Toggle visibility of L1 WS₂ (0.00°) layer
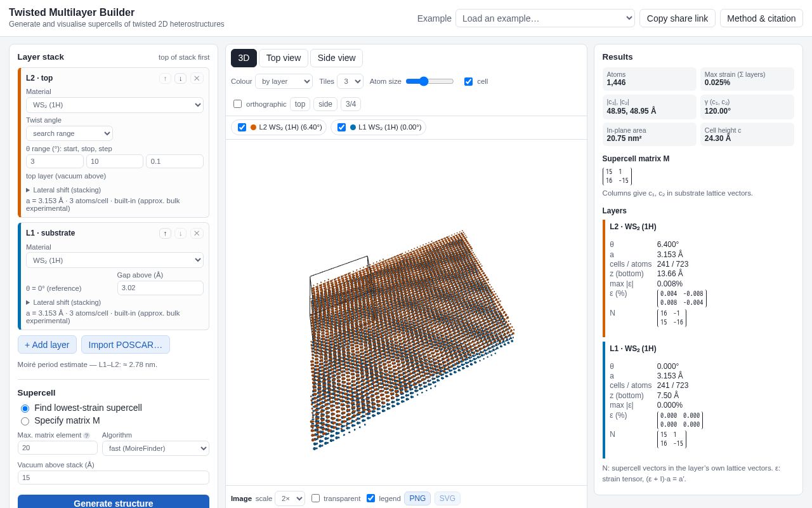 (x=341, y=127)
